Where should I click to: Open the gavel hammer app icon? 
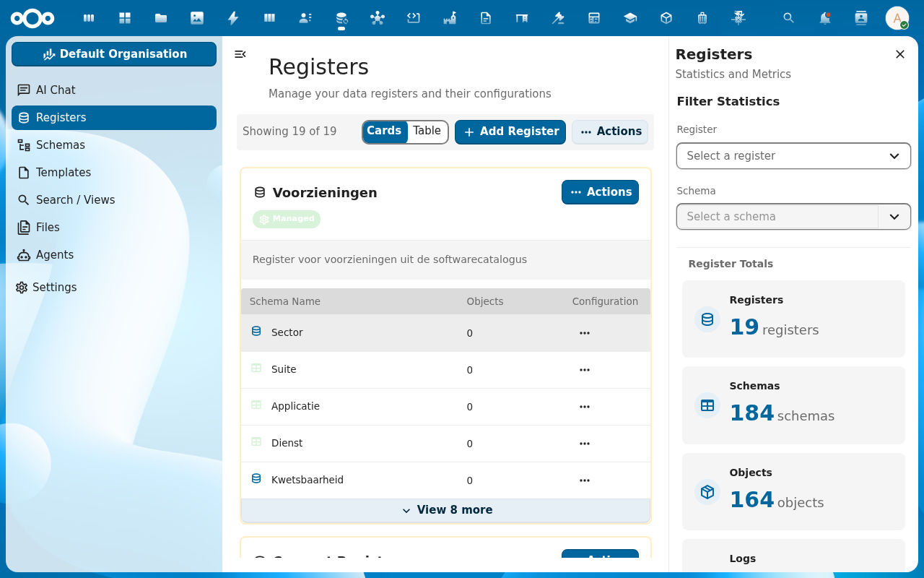(x=558, y=18)
